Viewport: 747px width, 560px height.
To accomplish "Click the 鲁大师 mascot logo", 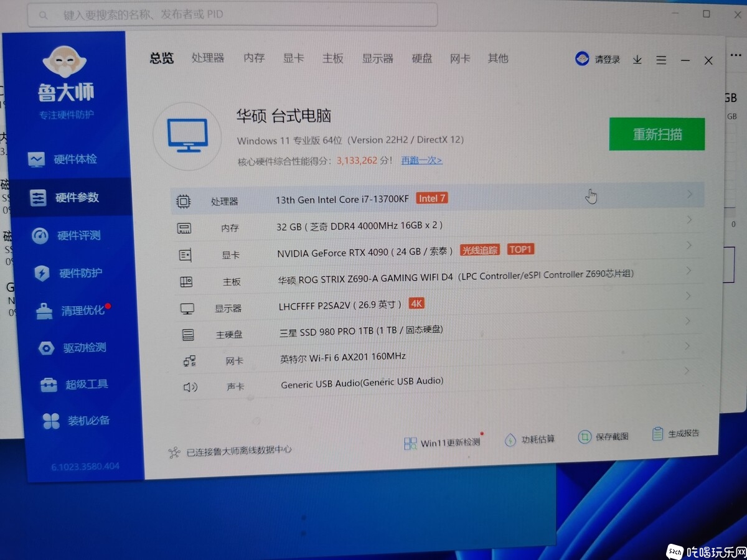I will [x=66, y=62].
